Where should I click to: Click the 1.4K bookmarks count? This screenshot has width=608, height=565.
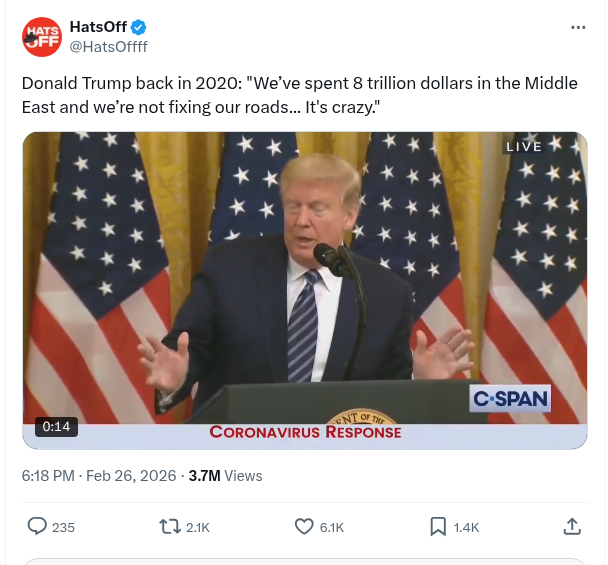(466, 528)
